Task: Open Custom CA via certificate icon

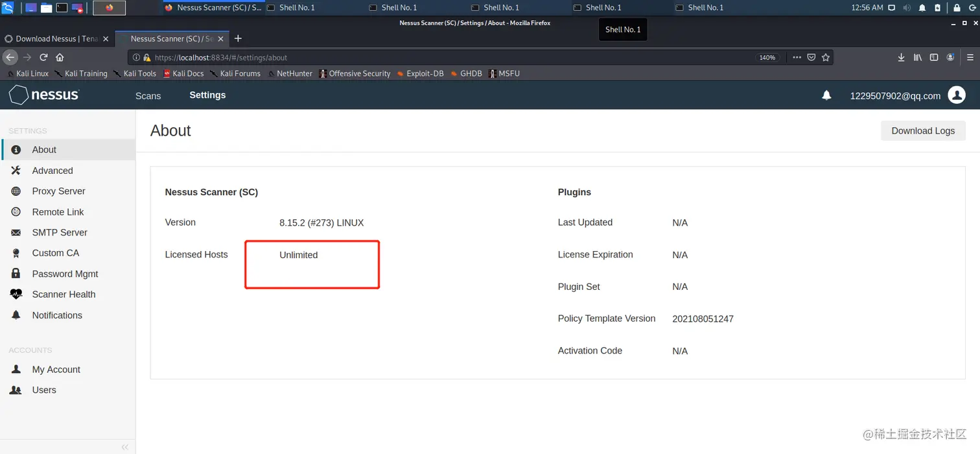Action: click(x=16, y=253)
